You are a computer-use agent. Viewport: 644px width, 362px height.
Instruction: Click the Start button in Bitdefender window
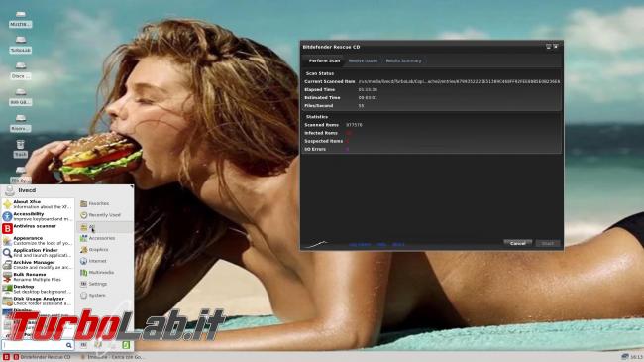click(x=548, y=244)
